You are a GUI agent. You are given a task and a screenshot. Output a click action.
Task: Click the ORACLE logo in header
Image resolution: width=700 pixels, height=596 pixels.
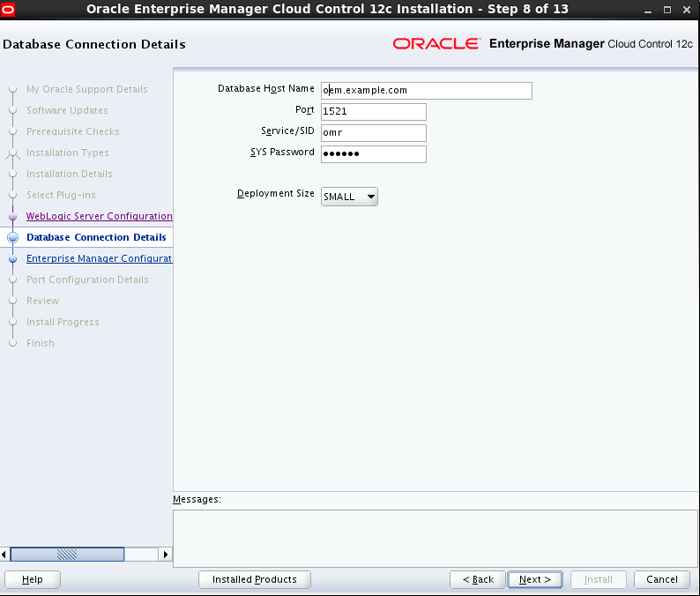pyautogui.click(x=436, y=44)
